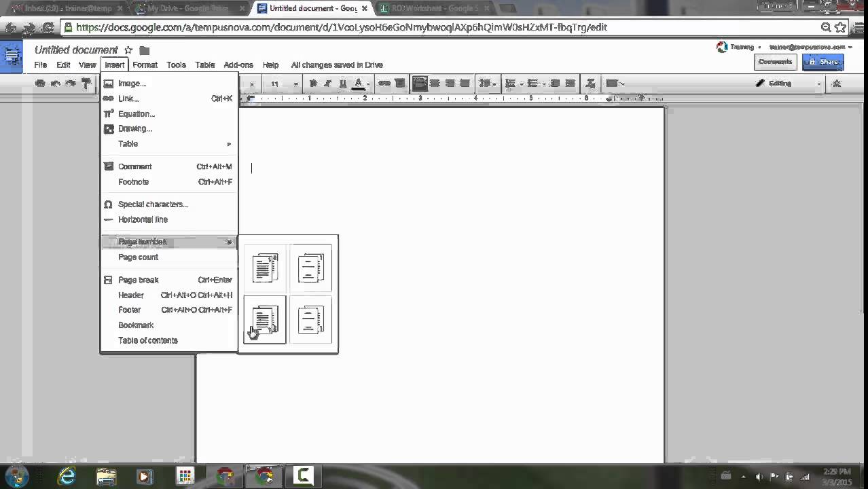Star the Untitled document

pos(128,50)
